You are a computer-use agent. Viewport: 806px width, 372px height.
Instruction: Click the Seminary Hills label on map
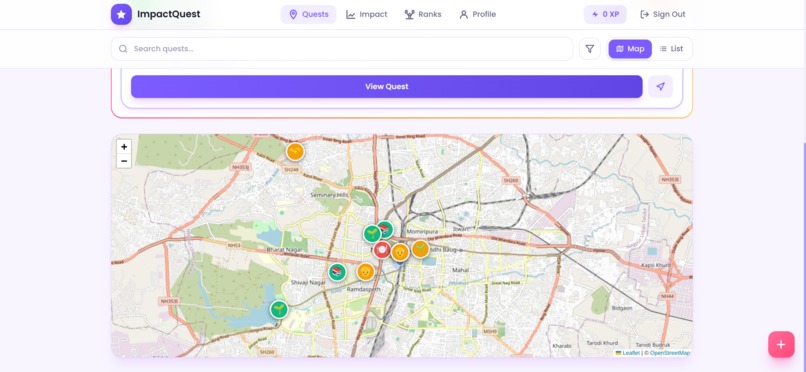click(329, 195)
